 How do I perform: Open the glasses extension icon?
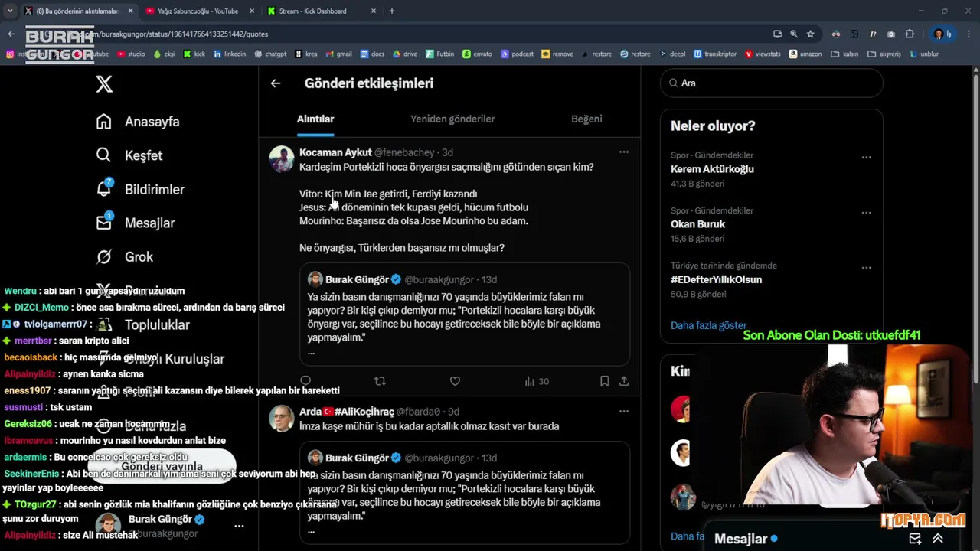pyautogui.click(x=836, y=34)
